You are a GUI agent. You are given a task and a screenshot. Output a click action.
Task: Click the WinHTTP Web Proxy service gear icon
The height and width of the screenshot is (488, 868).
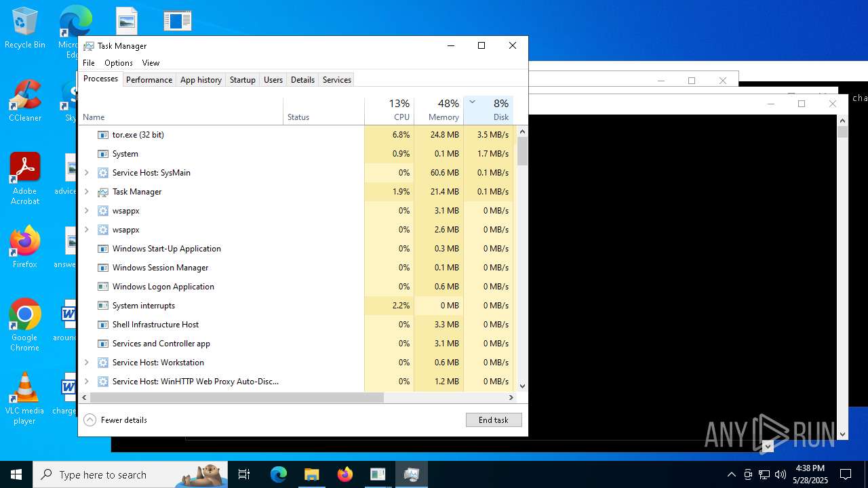tap(103, 382)
